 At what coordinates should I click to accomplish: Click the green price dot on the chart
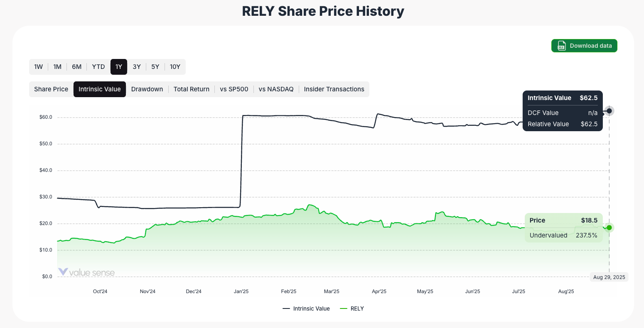tap(609, 228)
